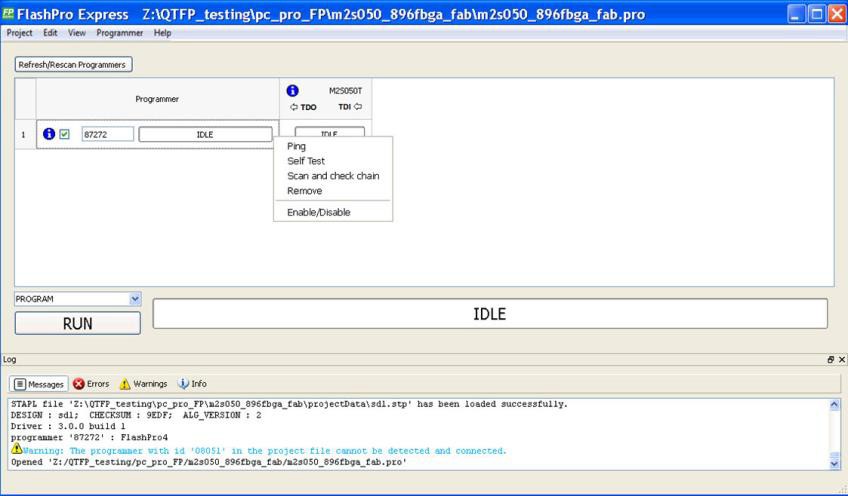The width and height of the screenshot is (848, 496).
Task: Toggle the programmer 87272 checkbox
Action: tap(64, 135)
